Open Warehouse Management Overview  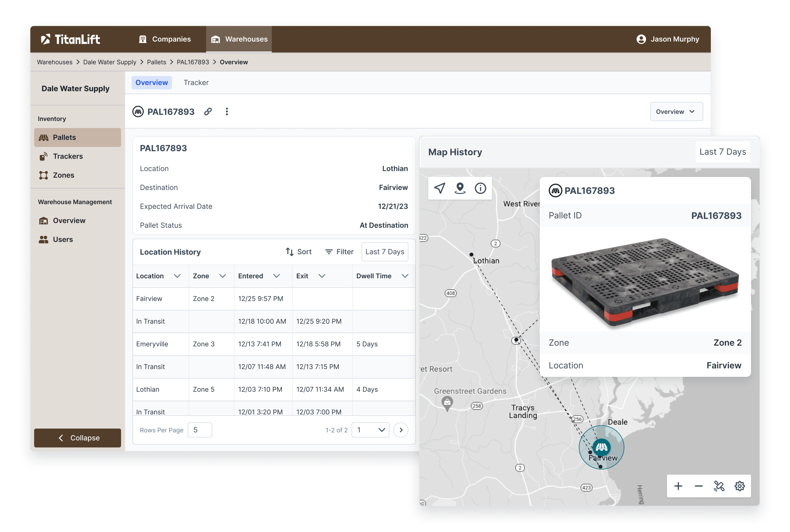(69, 221)
